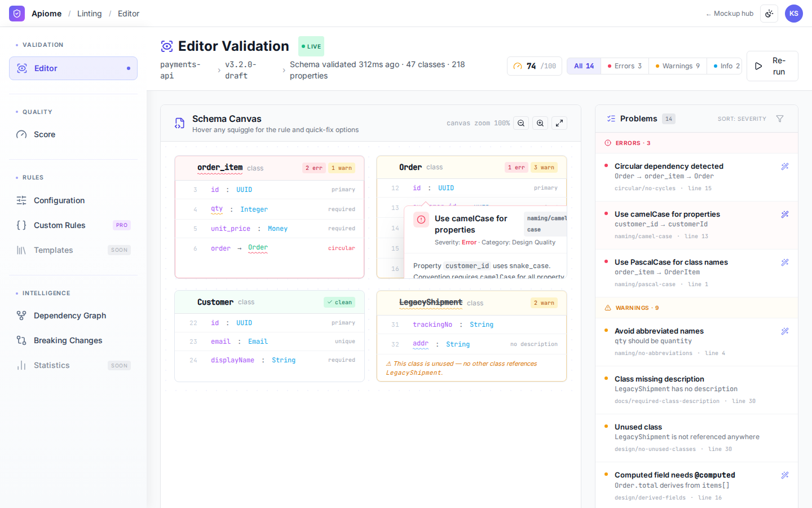The height and width of the screenshot is (508, 812).
Task: Click Order class 3 warn badge
Action: 544,167
